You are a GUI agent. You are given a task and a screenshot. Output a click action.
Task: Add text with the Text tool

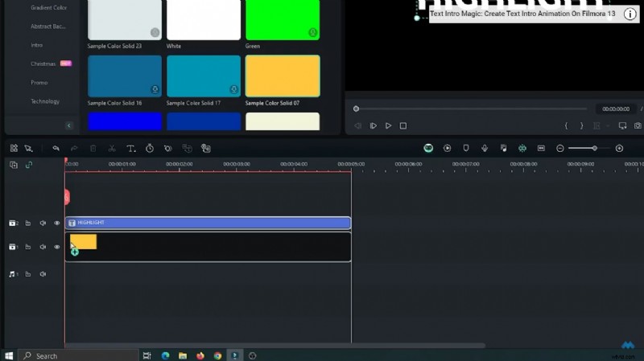click(x=130, y=148)
